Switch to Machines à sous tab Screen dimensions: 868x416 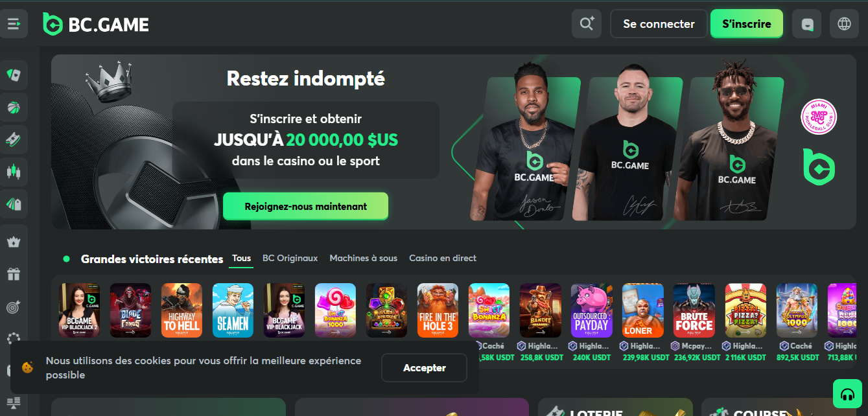(x=363, y=258)
